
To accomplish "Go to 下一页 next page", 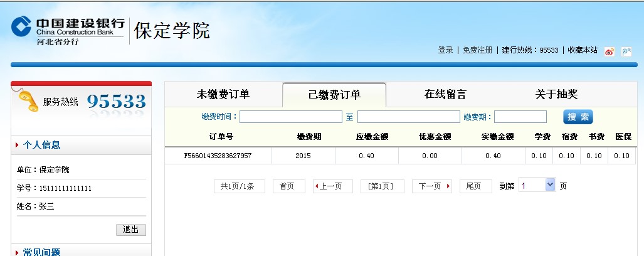I will point(431,186).
